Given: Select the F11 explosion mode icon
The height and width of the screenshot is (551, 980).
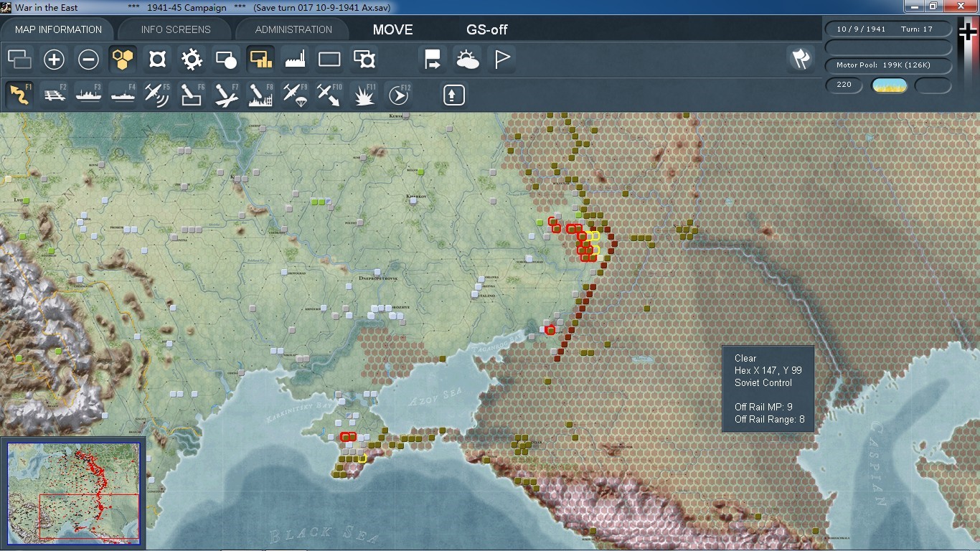Looking at the screenshot, I should coord(364,95).
